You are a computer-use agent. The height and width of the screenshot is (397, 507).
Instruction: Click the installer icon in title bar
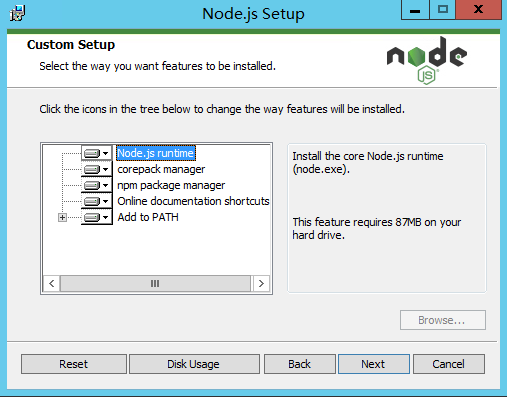17,13
